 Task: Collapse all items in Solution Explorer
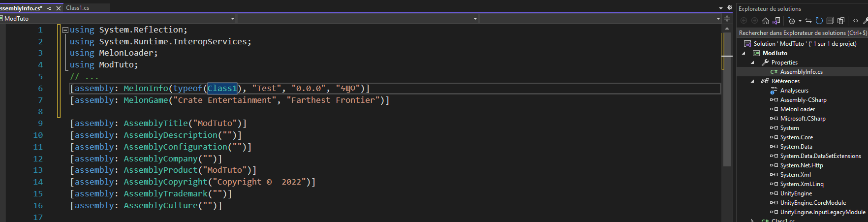click(x=830, y=21)
